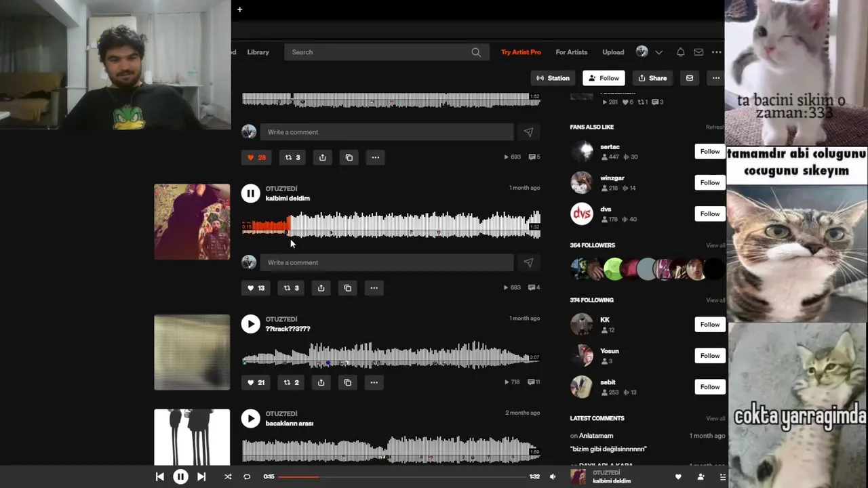
Task: Share the ??track??3??? track
Action: coord(321,382)
